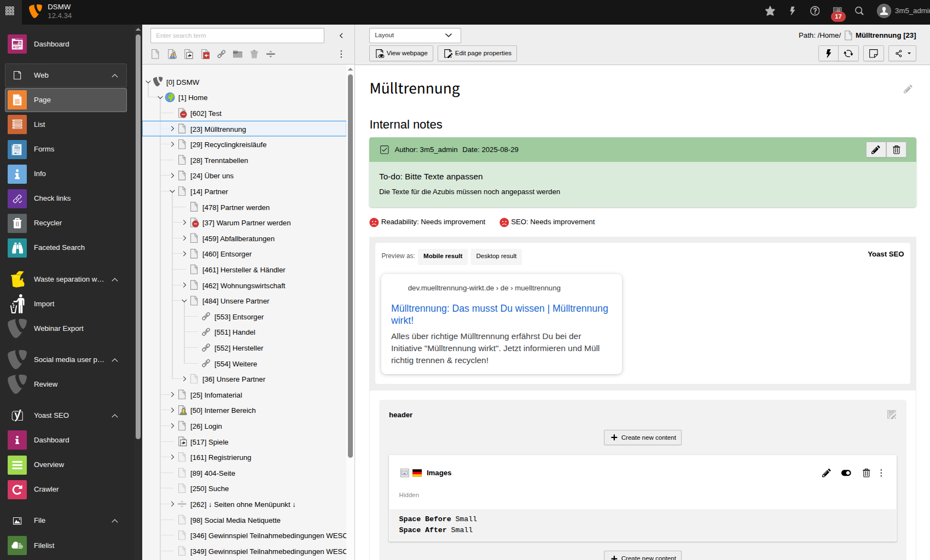This screenshot has height=560, width=930.
Task: Select Mobile result preview tab
Action: pos(443,256)
